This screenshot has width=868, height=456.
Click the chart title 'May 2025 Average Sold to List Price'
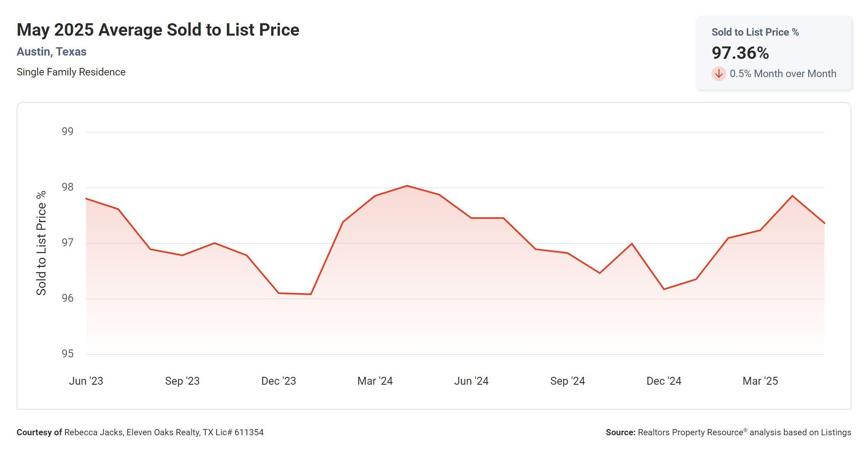click(x=158, y=30)
